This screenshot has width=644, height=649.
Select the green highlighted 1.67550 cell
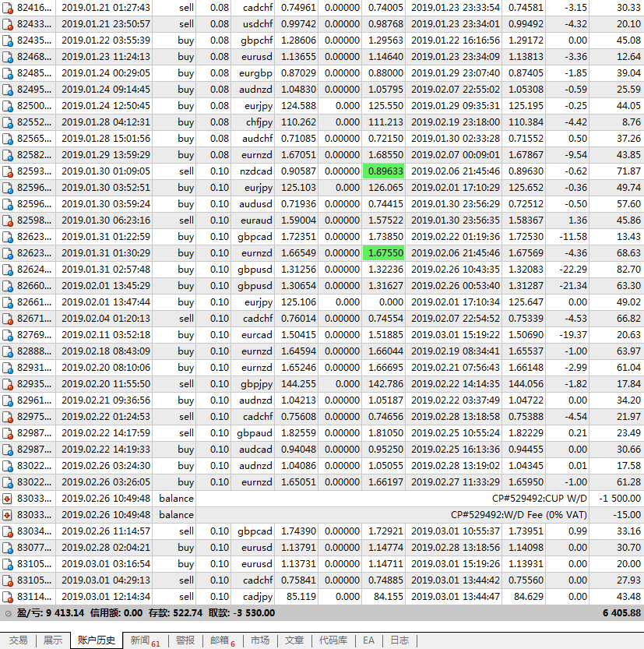[x=384, y=253]
